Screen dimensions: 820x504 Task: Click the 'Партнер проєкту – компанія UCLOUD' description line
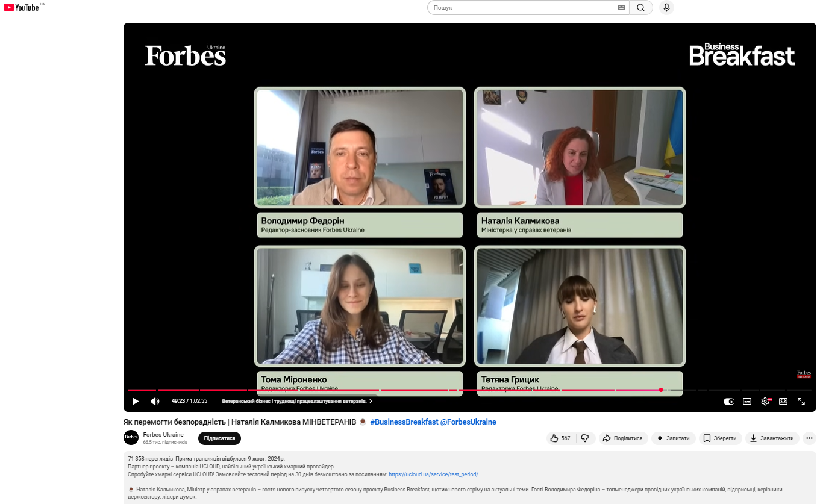coord(231,467)
